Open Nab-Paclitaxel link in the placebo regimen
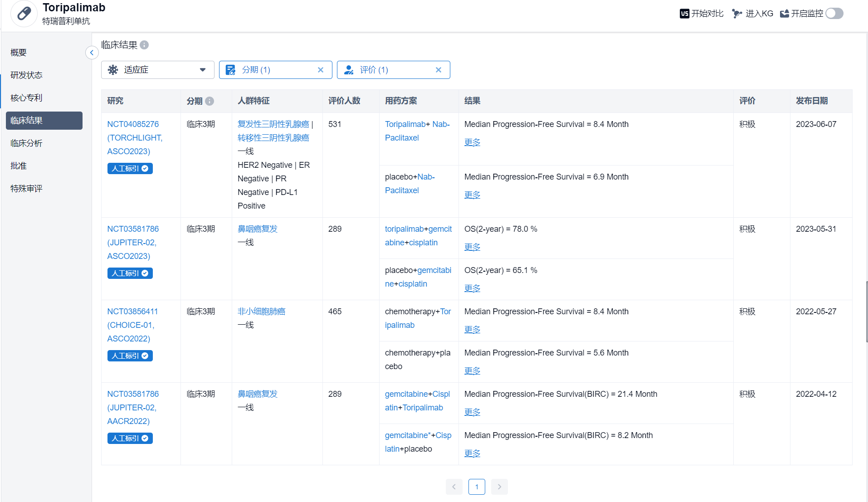868x502 pixels. 410,184
